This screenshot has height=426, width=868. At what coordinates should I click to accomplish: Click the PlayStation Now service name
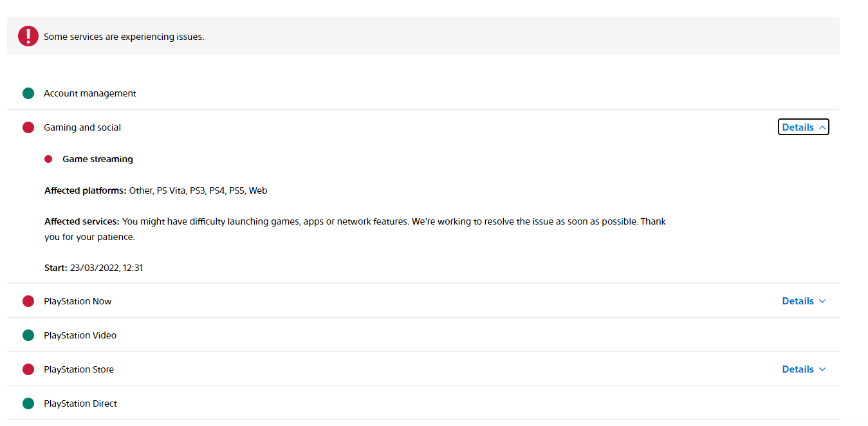(78, 301)
